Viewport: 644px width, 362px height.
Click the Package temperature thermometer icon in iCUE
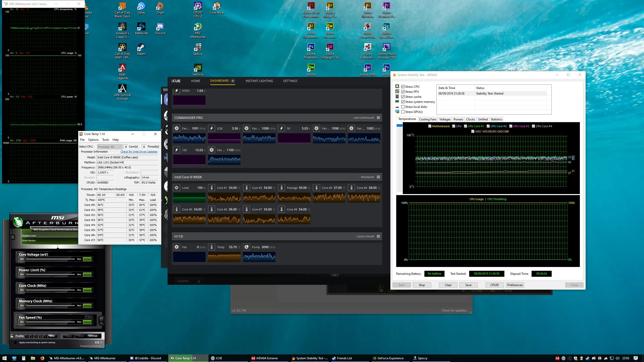point(281,188)
